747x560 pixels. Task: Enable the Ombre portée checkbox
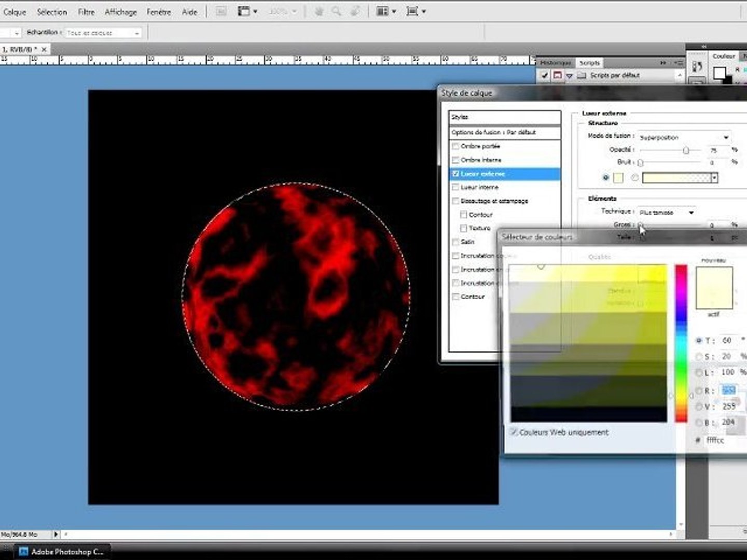click(455, 146)
